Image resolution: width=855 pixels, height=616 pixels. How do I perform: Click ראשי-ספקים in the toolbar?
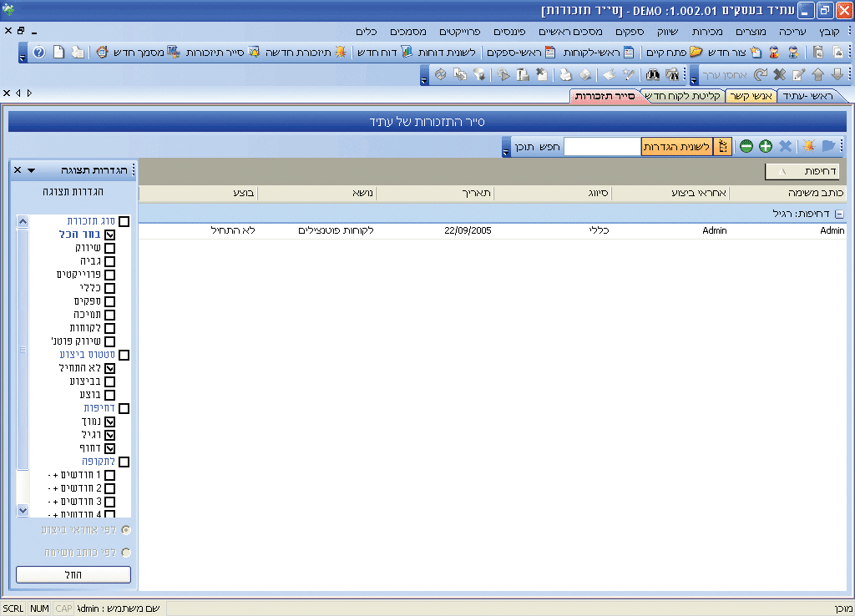(521, 53)
